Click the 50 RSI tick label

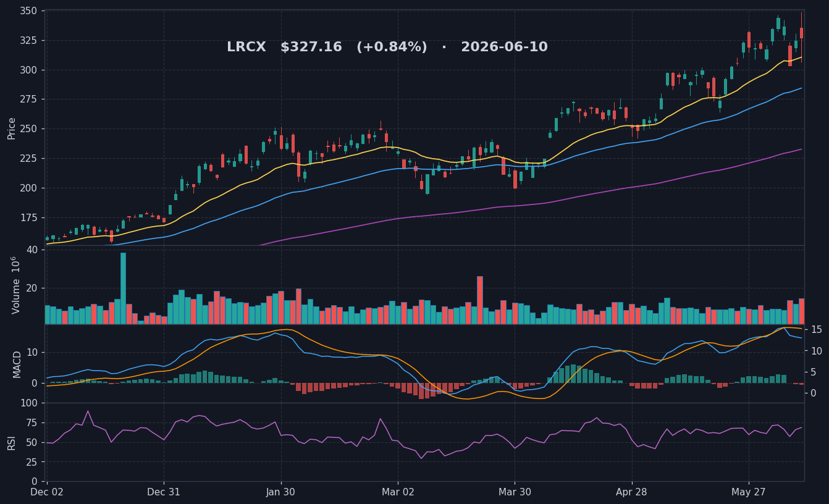tap(32, 442)
